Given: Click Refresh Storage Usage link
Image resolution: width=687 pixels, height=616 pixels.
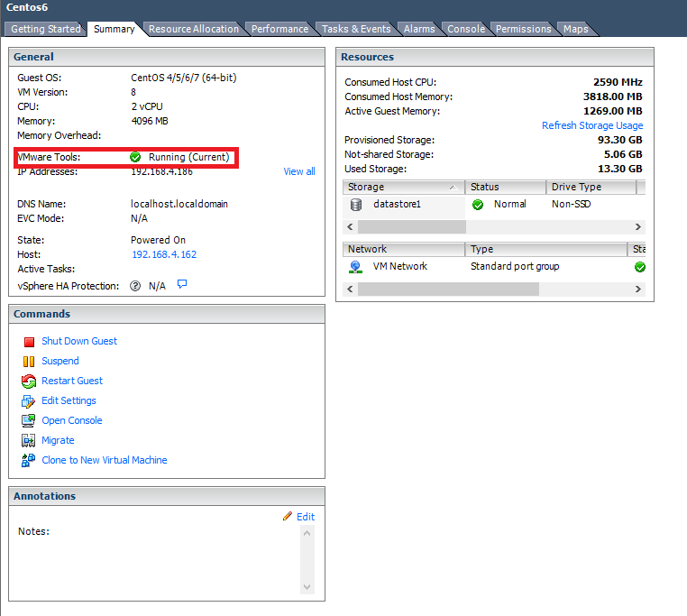Looking at the screenshot, I should [x=592, y=125].
